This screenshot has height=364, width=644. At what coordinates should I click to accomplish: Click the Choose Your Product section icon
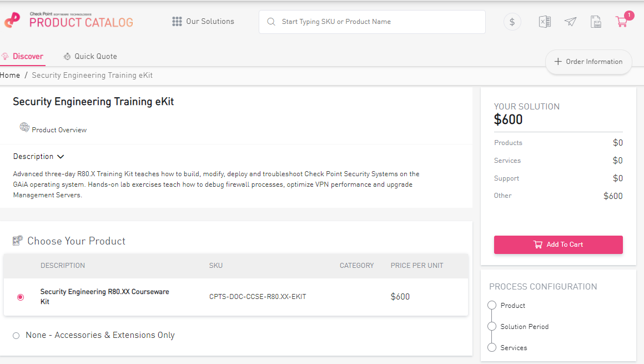pyautogui.click(x=18, y=241)
